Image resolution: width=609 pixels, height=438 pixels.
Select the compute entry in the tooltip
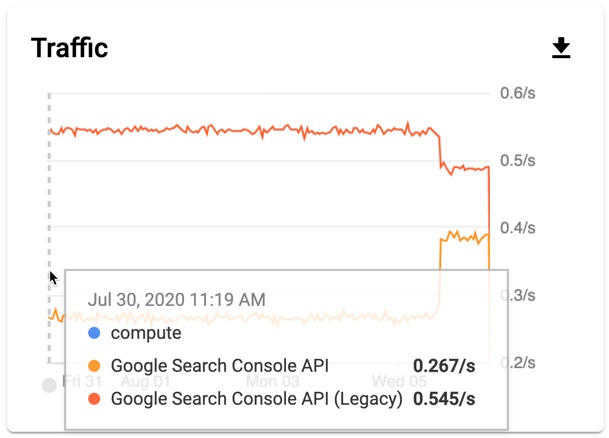146,334
